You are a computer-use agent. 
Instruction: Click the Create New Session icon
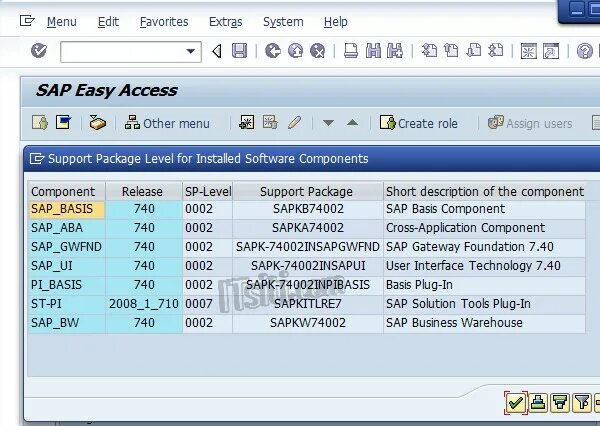529,51
